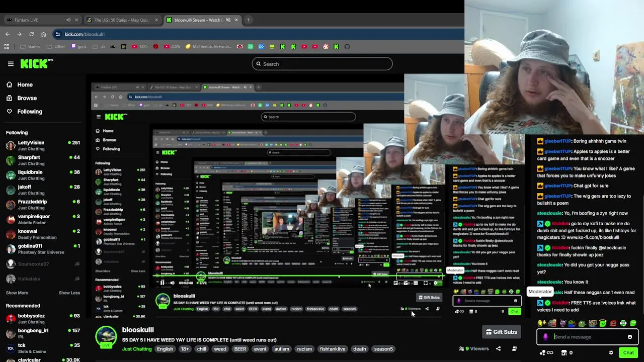
Task: Open Following in the Kick sidebar
Action: [24, 112]
